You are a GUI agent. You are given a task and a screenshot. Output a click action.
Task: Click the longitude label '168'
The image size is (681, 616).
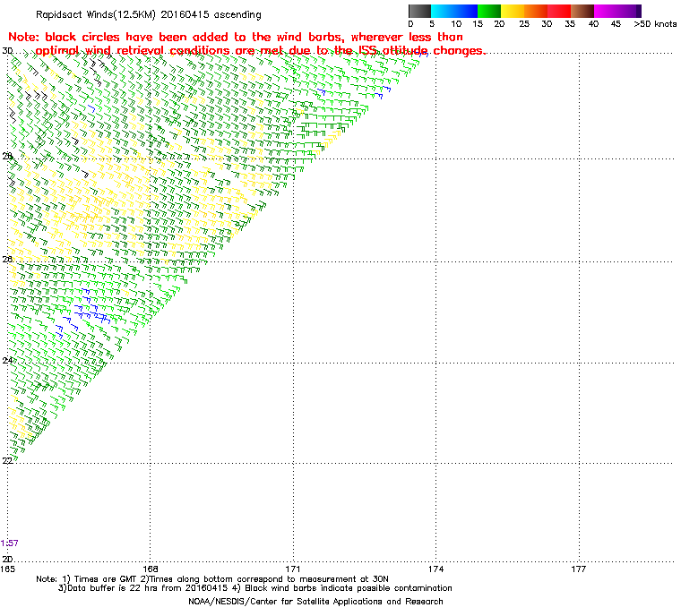[151, 569]
